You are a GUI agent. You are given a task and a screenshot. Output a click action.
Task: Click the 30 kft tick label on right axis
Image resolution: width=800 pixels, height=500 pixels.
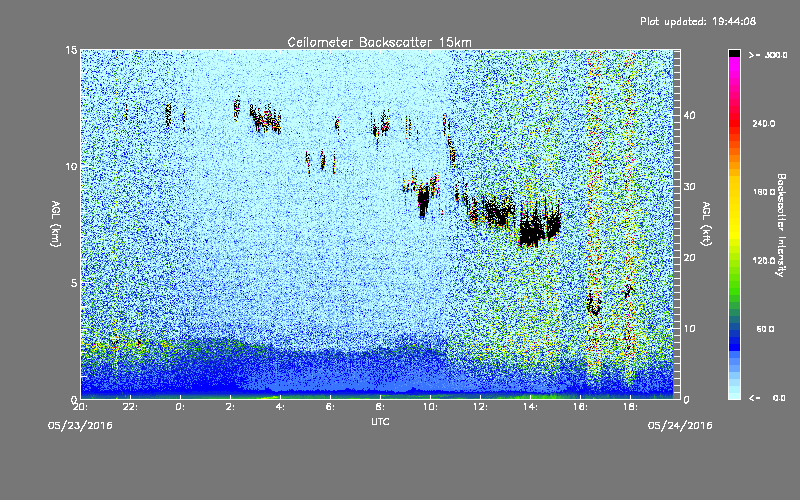coord(689,187)
